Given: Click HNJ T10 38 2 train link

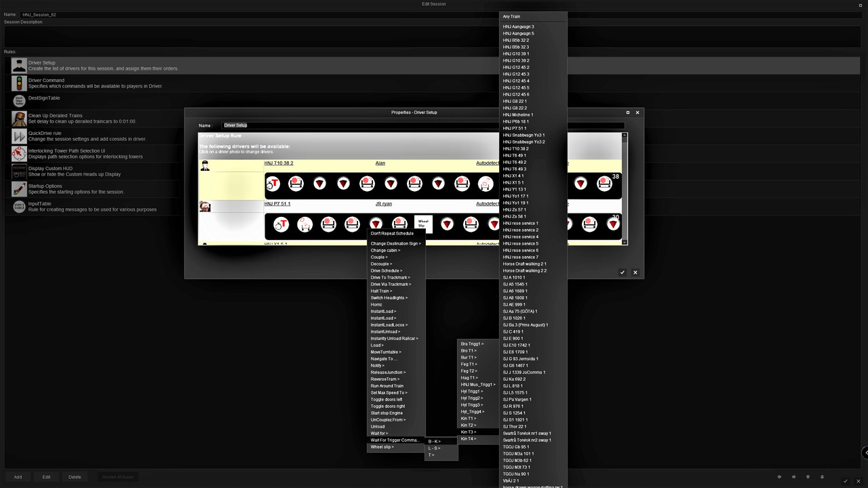Looking at the screenshot, I should (279, 163).
